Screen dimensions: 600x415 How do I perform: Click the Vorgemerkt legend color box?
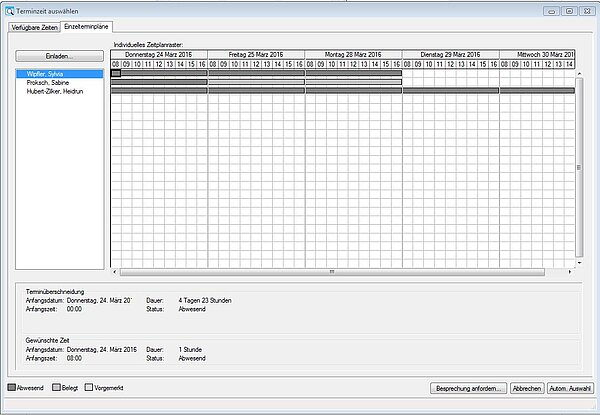click(x=88, y=387)
